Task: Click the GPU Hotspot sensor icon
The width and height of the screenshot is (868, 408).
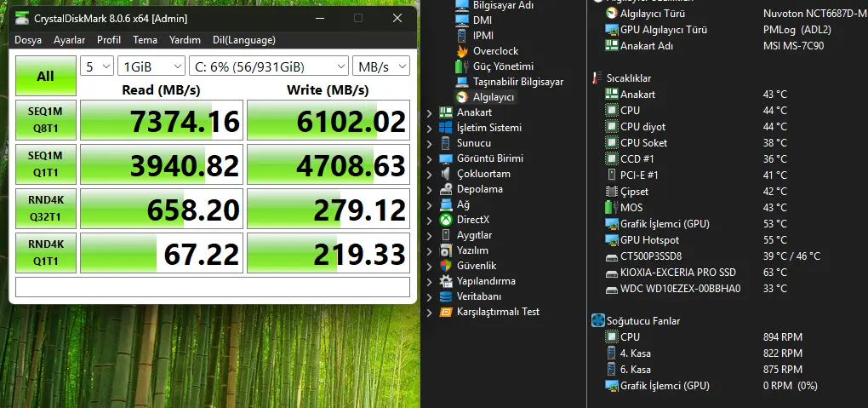Action: [x=611, y=240]
